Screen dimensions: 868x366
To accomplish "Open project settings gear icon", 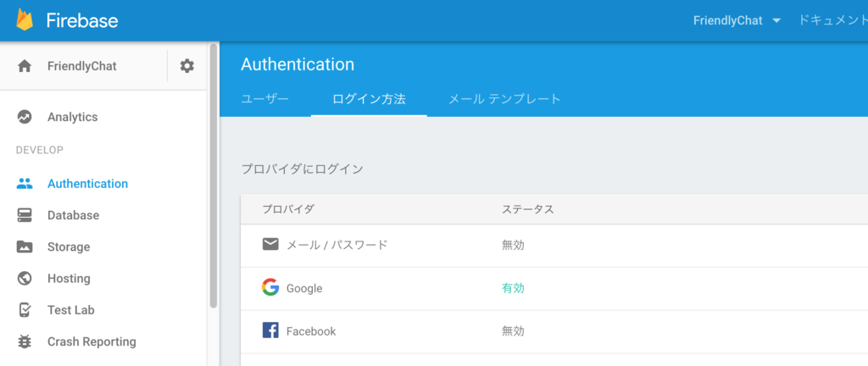I will 187,66.
